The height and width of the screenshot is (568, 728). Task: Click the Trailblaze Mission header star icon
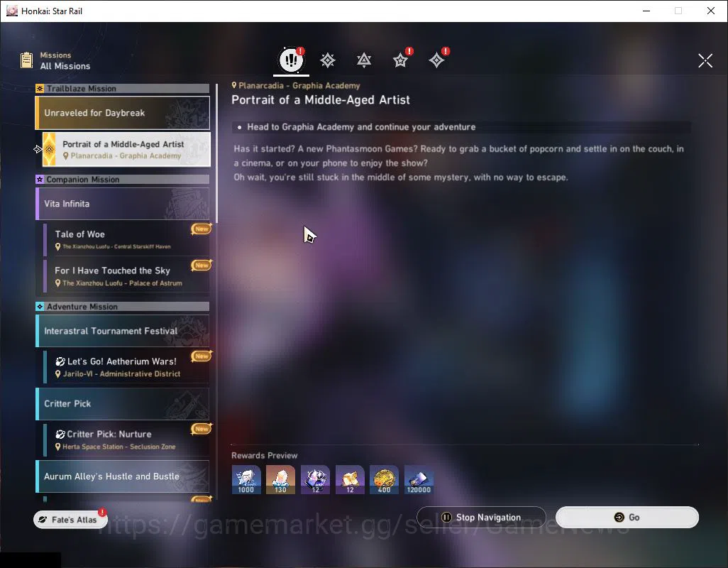[x=40, y=89]
